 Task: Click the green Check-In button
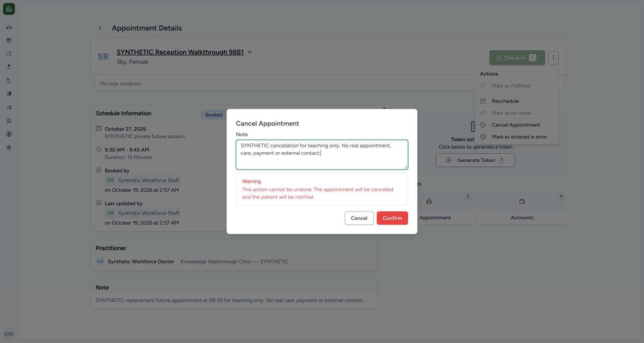(517, 58)
